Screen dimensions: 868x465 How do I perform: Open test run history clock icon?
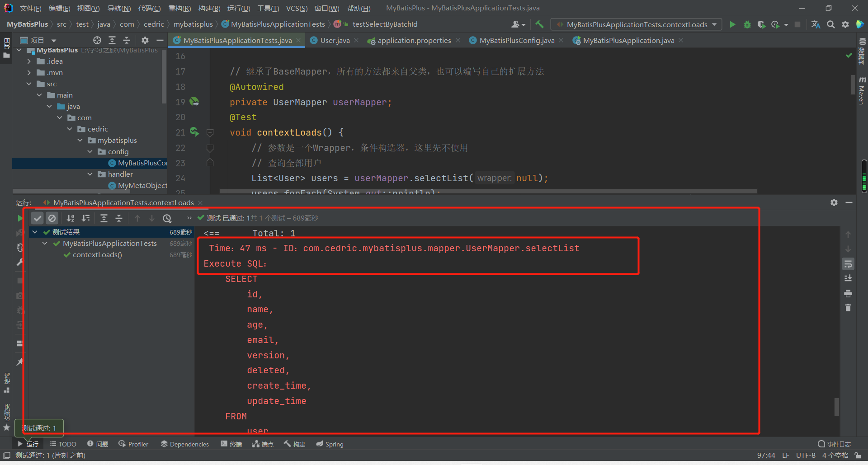pyautogui.click(x=167, y=218)
